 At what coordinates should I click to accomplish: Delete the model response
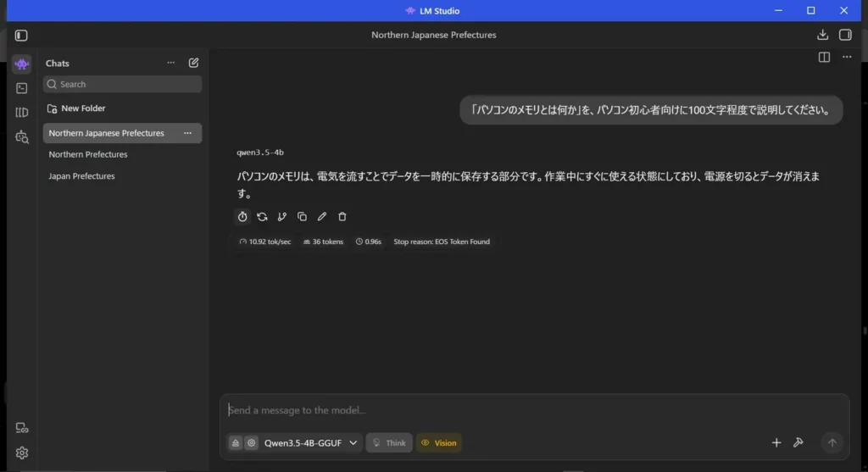[342, 217]
